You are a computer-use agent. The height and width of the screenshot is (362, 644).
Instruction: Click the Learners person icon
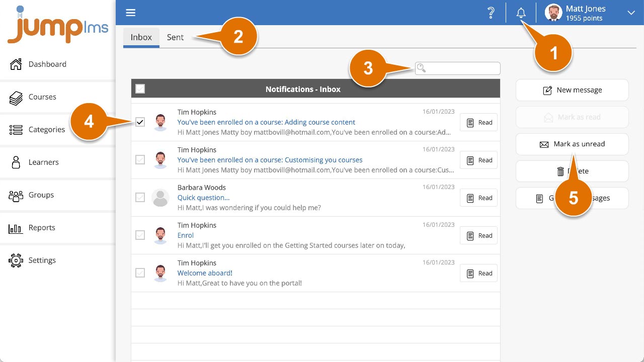[x=16, y=162]
